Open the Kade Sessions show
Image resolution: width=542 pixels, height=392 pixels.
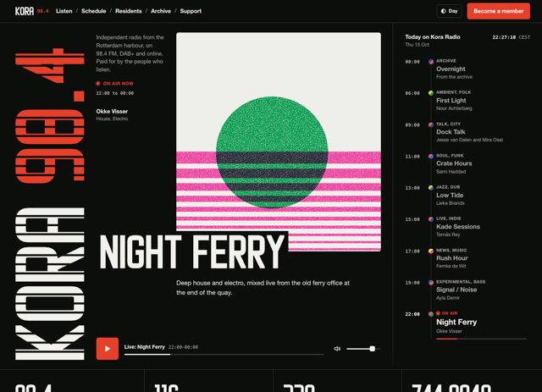[x=458, y=226]
